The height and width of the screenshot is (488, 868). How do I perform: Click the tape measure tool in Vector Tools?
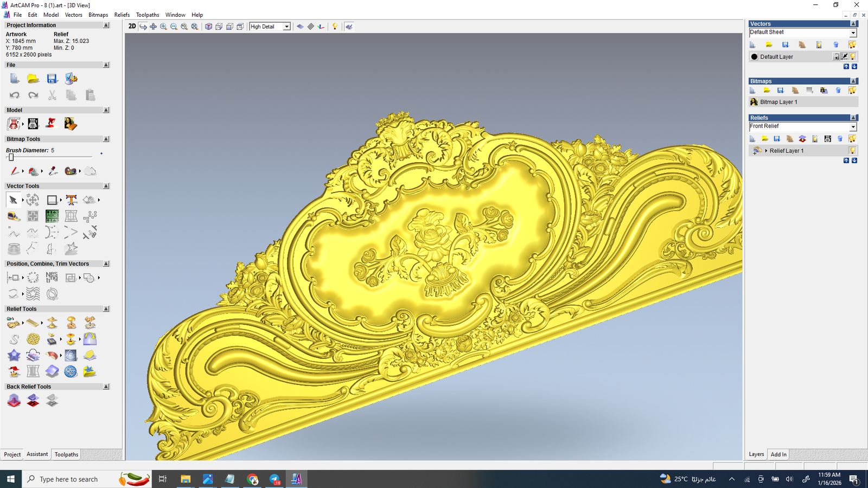pos(14,216)
